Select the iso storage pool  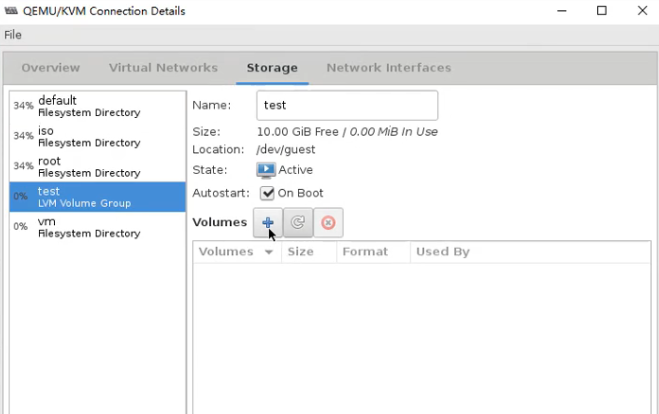pos(98,137)
